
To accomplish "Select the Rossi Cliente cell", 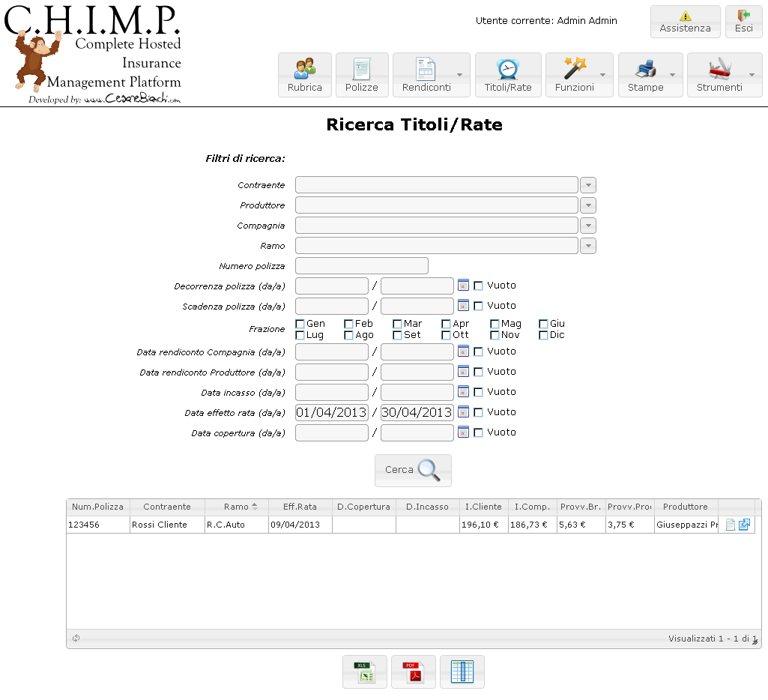I will tap(168, 525).
